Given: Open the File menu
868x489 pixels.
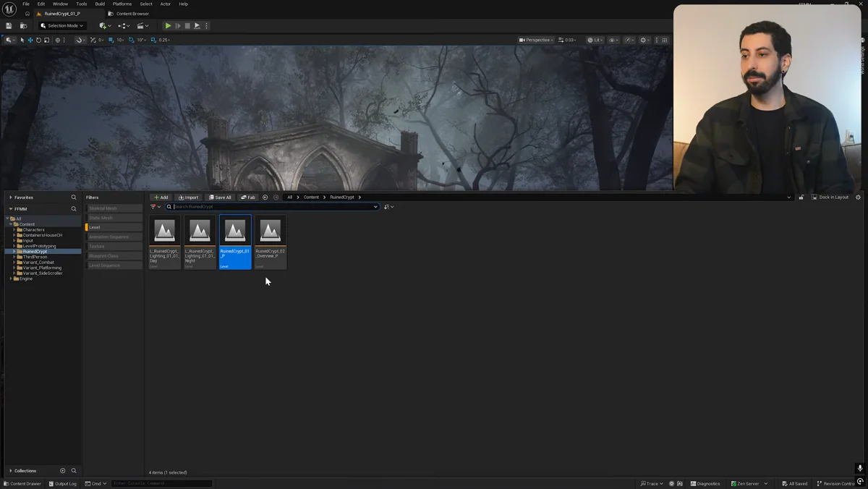Looking at the screenshot, I should (x=26, y=4).
